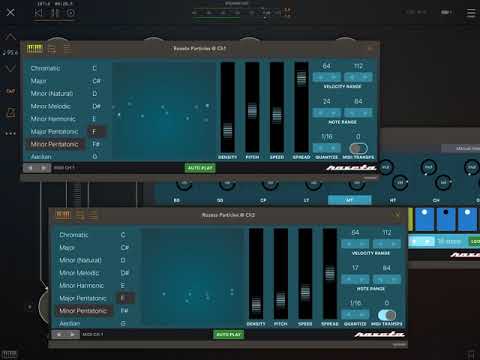Select Chromatic scale in Ch2 window
The width and height of the screenshot is (480, 360).
tap(74, 235)
